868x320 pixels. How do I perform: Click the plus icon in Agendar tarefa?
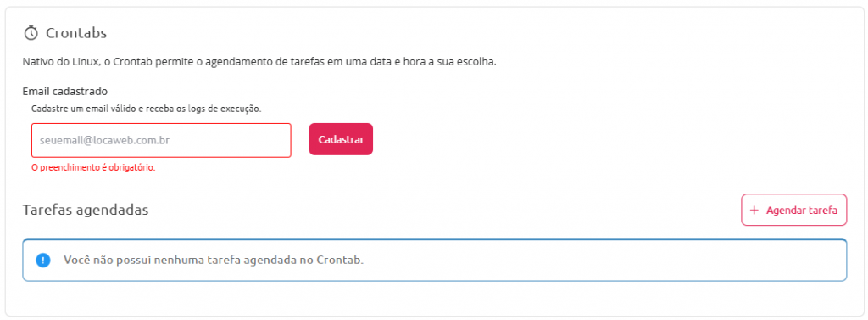754,211
